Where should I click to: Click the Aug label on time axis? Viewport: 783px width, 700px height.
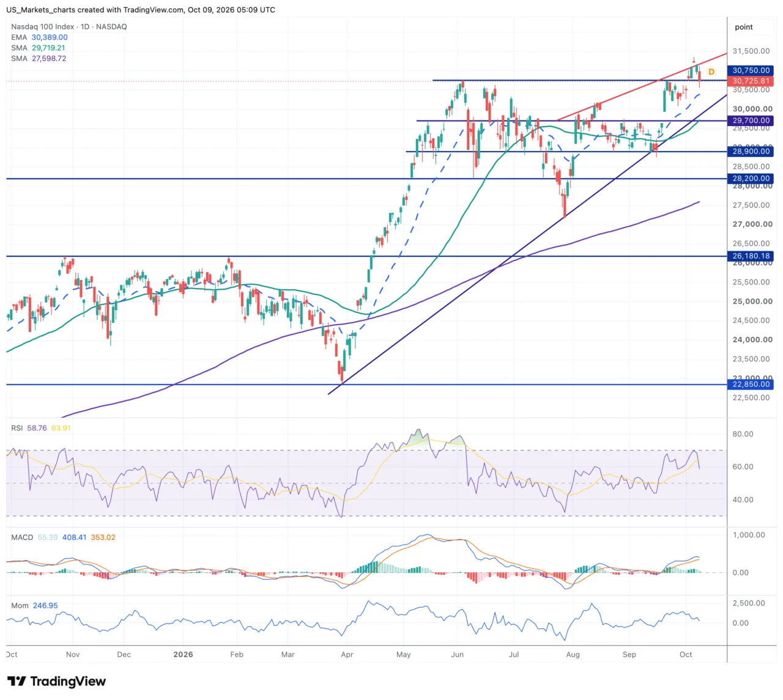click(x=573, y=655)
